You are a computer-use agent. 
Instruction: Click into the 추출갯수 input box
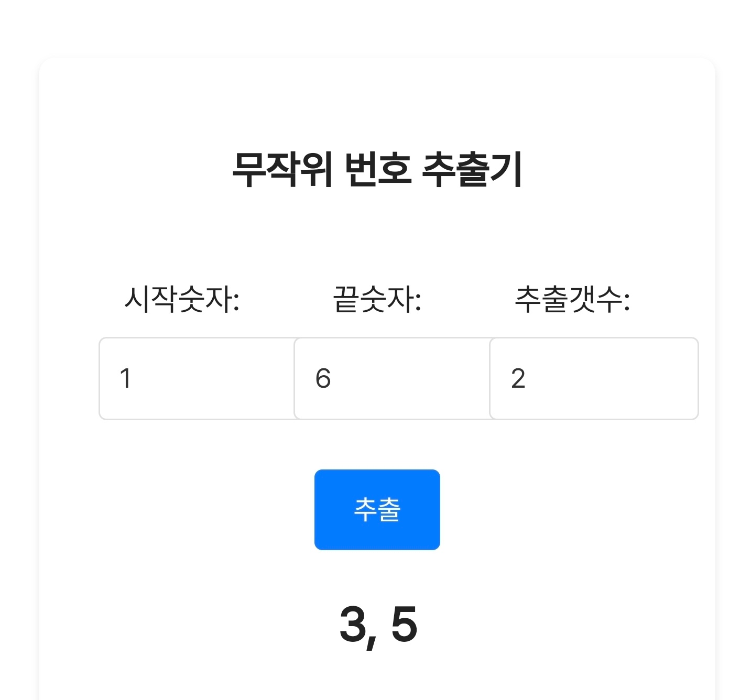593,378
